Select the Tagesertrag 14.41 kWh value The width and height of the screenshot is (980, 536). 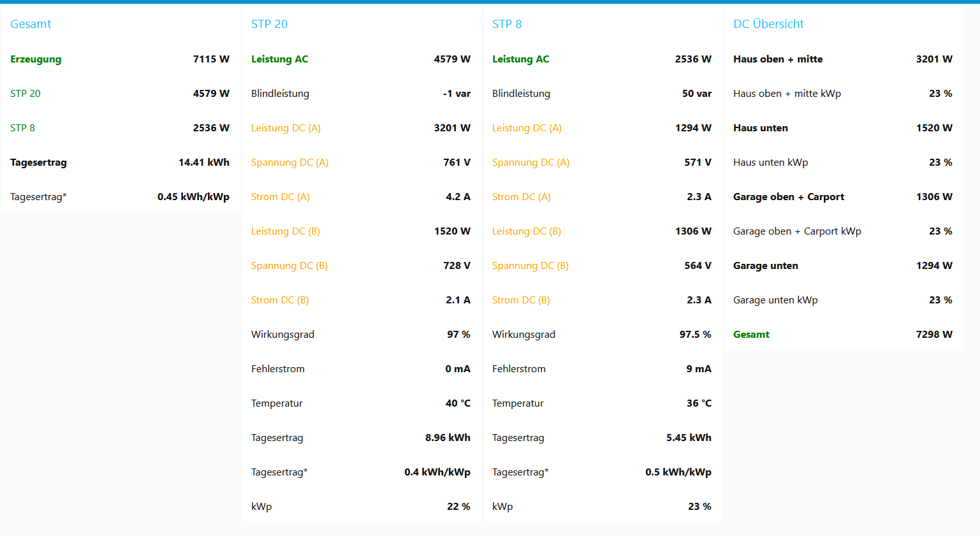[204, 163]
